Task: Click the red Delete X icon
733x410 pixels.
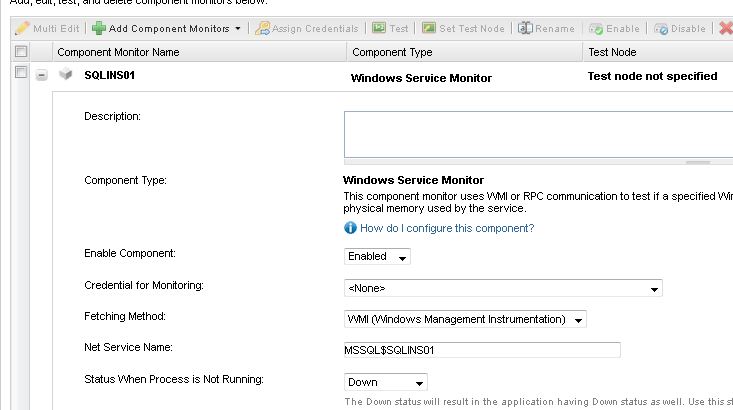Action: click(x=726, y=29)
